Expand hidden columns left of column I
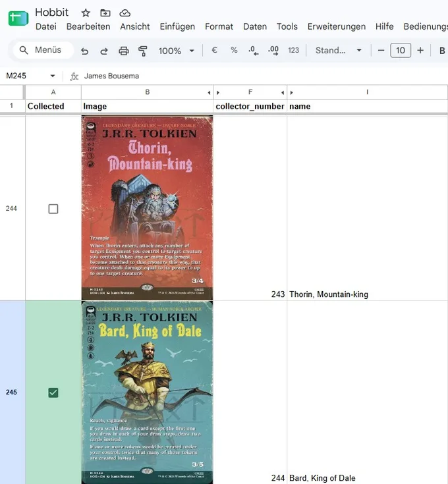This screenshot has width=448, height=484. [x=291, y=93]
